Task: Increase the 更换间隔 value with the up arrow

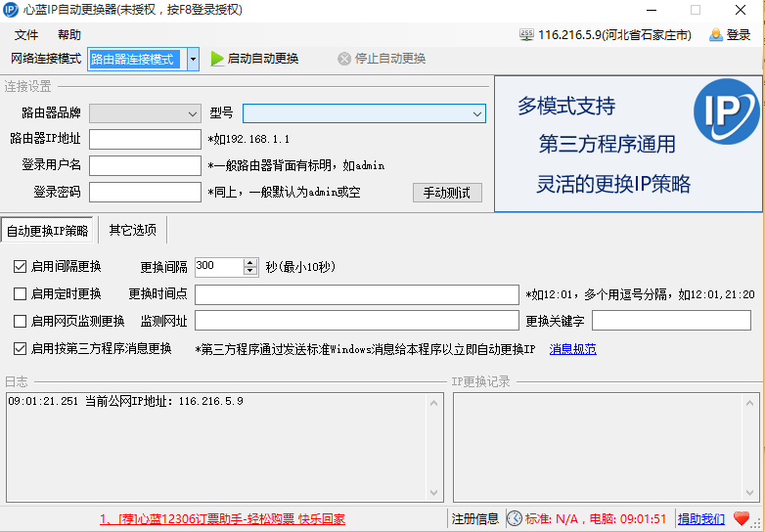Action: click(x=250, y=263)
